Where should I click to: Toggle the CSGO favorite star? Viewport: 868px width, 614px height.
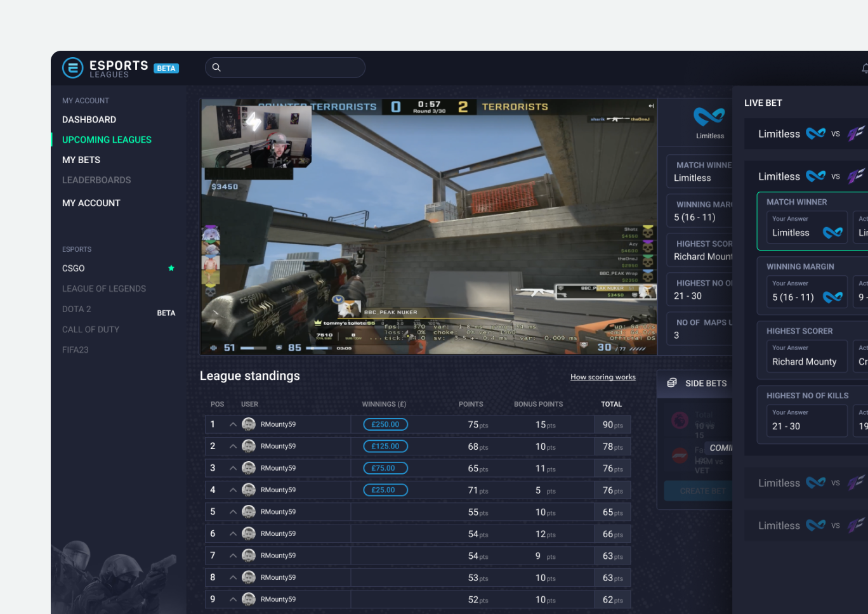[171, 268]
